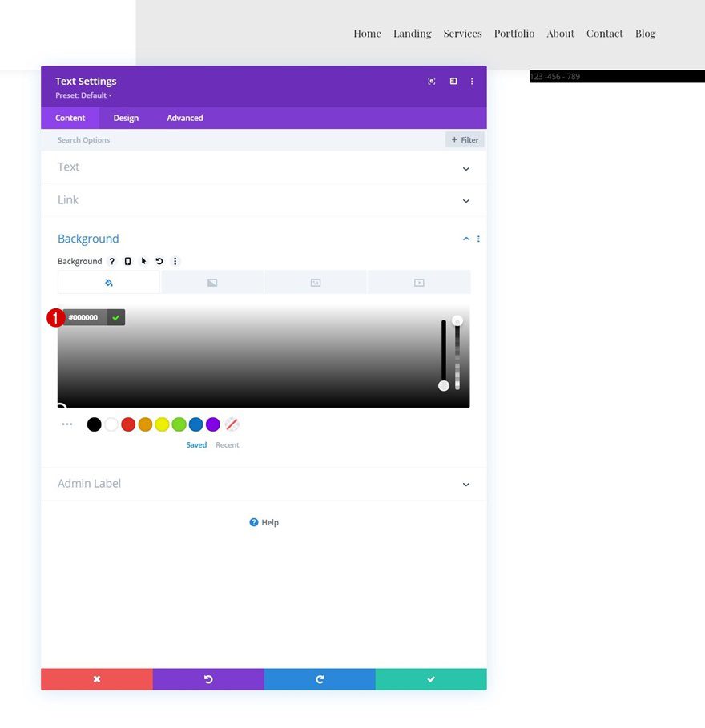The width and height of the screenshot is (705, 728).
Task: Select the red saved color swatch
Action: (x=127, y=424)
